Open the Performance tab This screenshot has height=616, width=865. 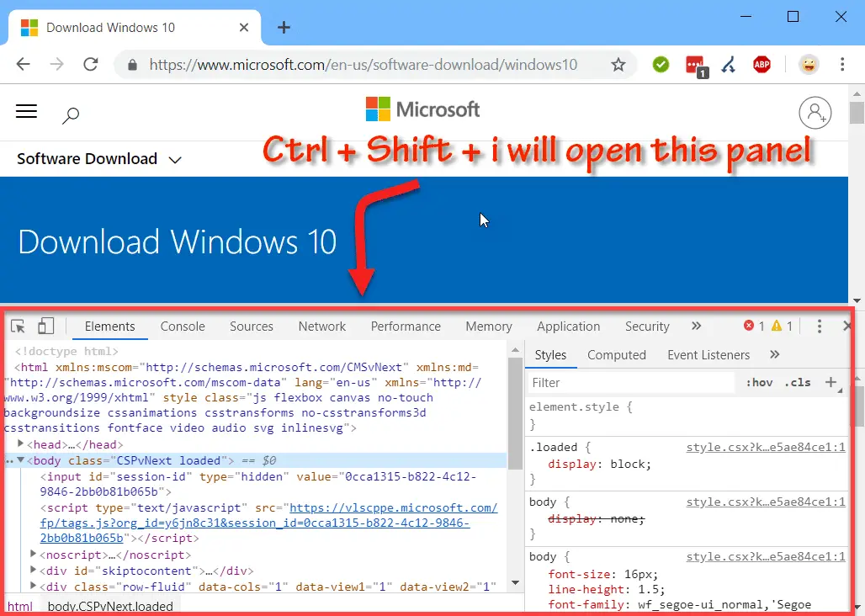406,327
